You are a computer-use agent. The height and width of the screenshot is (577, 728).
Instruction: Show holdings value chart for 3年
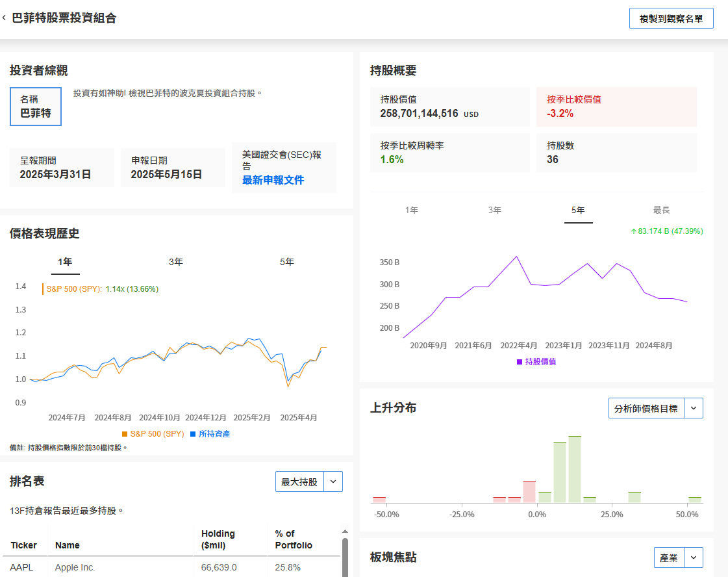[495, 211]
